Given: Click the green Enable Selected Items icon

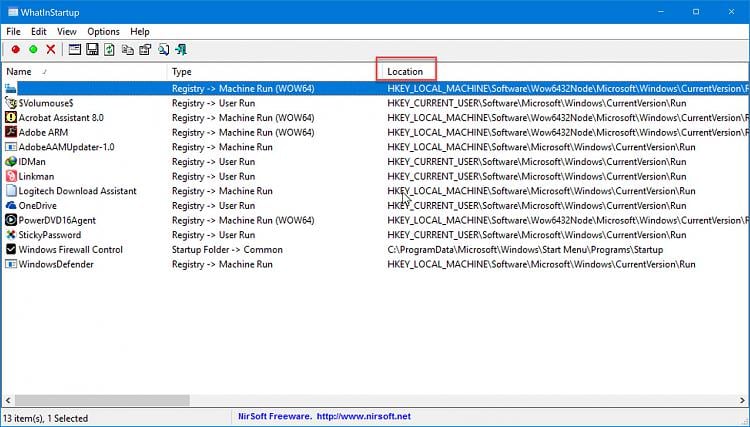Looking at the screenshot, I should 33,49.
